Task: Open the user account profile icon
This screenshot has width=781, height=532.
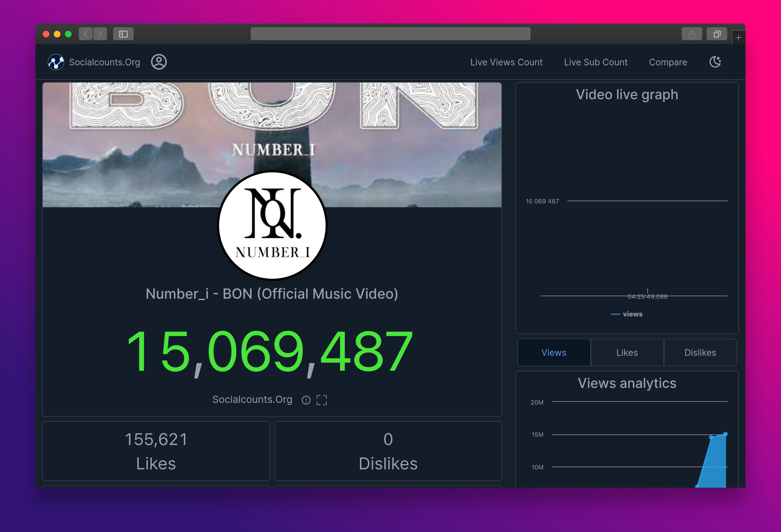Action: [159, 62]
